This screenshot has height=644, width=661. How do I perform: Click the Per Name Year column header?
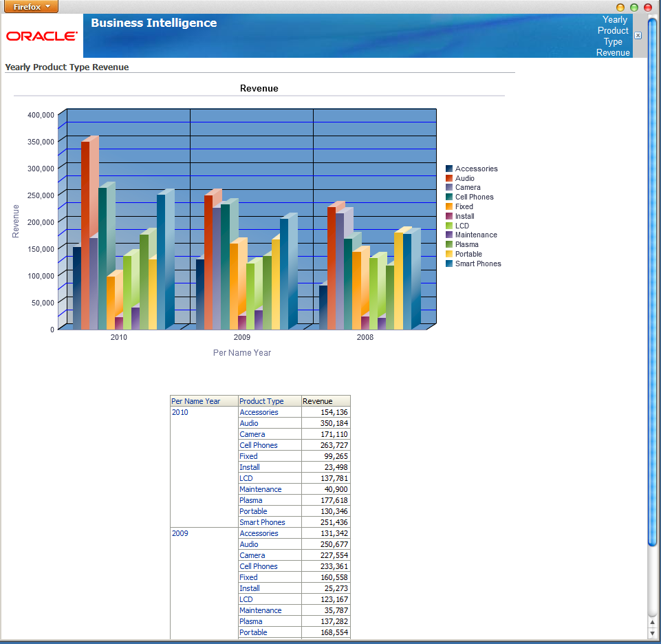click(195, 400)
